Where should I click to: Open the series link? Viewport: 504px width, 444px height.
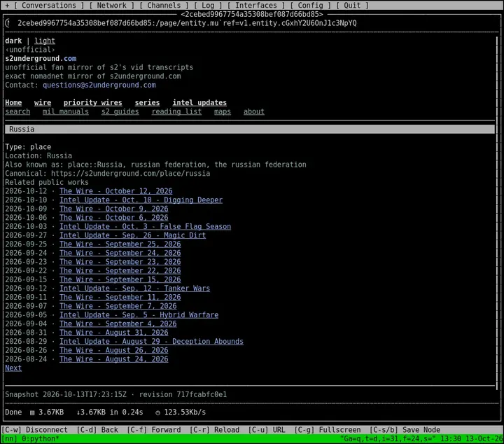(x=147, y=102)
